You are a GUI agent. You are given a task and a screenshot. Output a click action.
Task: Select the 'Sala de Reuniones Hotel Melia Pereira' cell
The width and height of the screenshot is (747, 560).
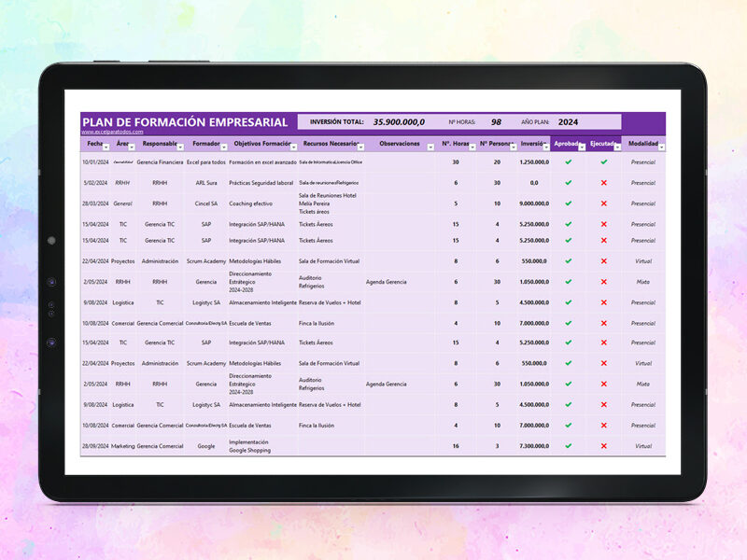pos(328,203)
